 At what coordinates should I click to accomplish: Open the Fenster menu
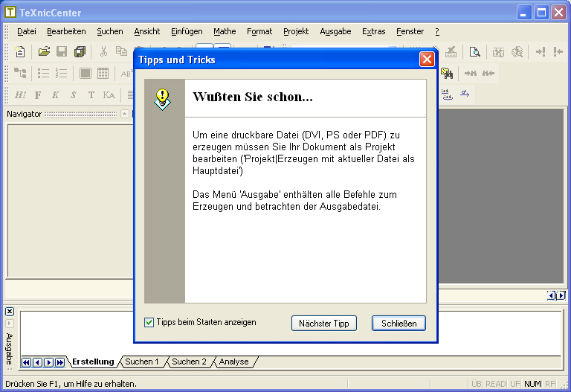pos(410,31)
